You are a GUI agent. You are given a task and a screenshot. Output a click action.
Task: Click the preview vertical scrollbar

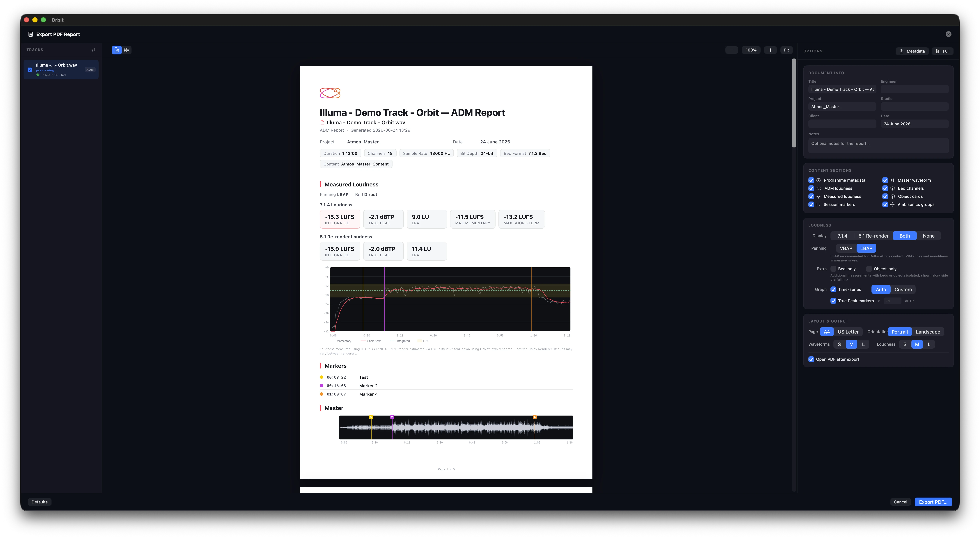coord(794,103)
